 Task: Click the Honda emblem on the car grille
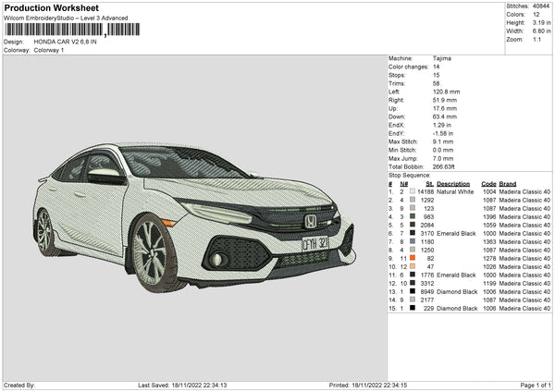[x=311, y=221]
